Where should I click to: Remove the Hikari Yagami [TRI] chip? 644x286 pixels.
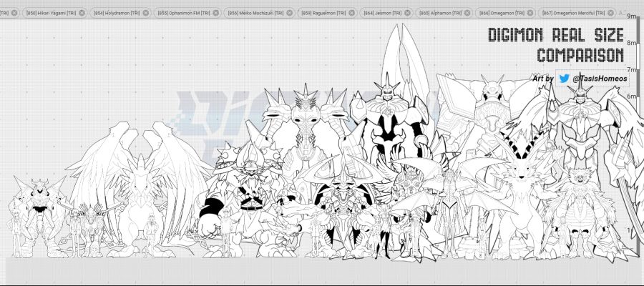(x=82, y=13)
